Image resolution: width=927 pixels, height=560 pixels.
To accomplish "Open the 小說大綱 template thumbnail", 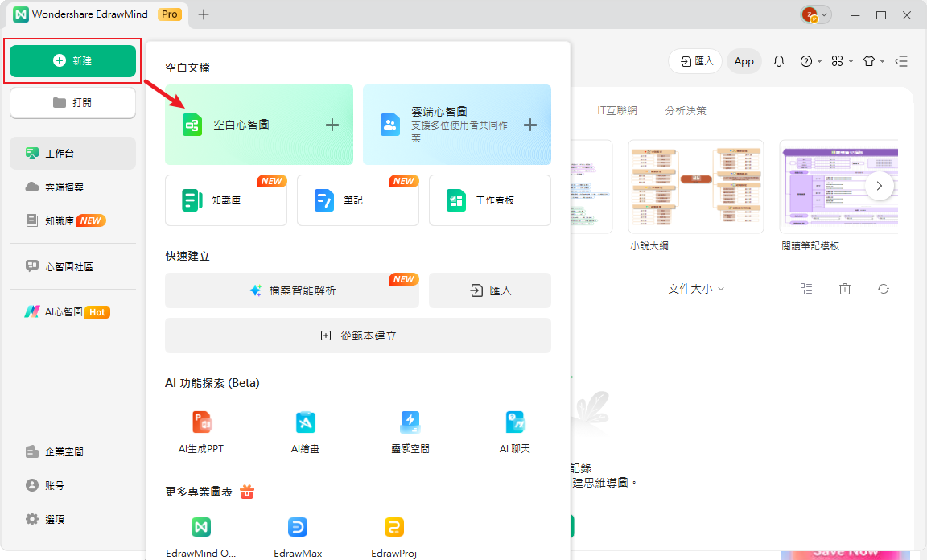I will pos(695,187).
